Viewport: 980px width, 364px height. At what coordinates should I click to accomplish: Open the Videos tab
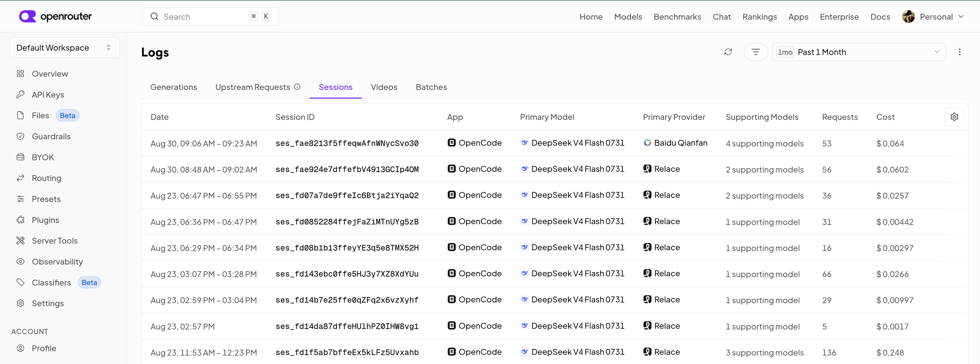click(x=384, y=87)
